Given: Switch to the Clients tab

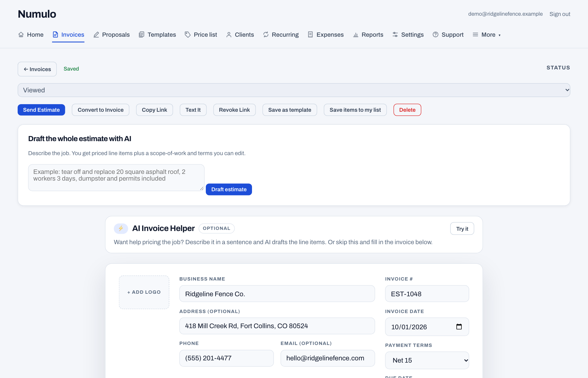Looking at the screenshot, I should coord(240,35).
